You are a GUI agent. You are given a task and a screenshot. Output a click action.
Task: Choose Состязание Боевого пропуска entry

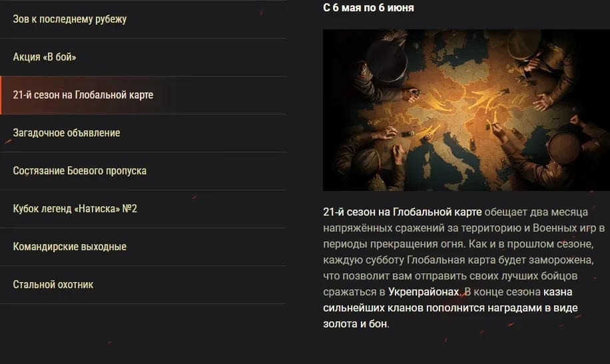pyautogui.click(x=143, y=171)
